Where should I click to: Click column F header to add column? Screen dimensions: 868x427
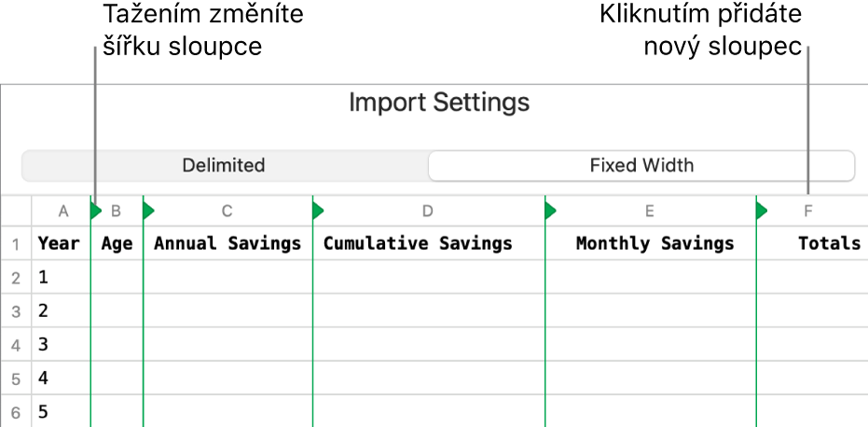tap(807, 211)
